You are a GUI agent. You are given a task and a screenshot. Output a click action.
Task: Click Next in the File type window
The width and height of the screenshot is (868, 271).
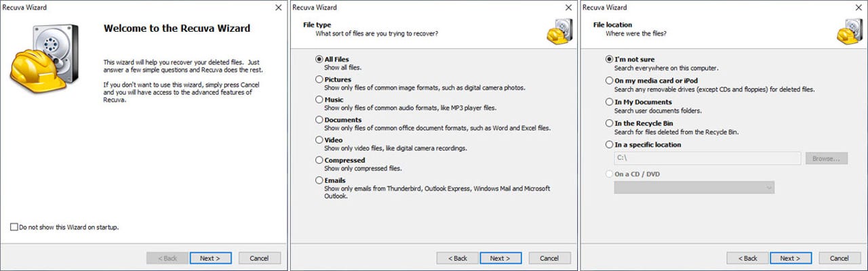click(x=500, y=258)
